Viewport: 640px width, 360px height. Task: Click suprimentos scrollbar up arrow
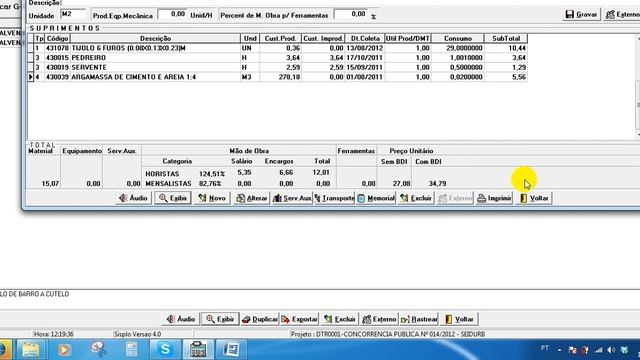coord(638,38)
